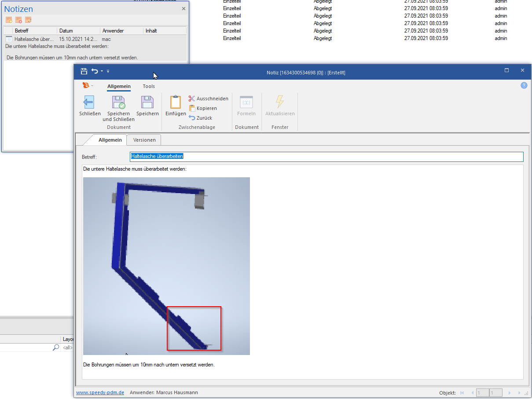532x399 pixels.
Task: Click Speichern und Schließen in ribbon
Action: click(118, 103)
